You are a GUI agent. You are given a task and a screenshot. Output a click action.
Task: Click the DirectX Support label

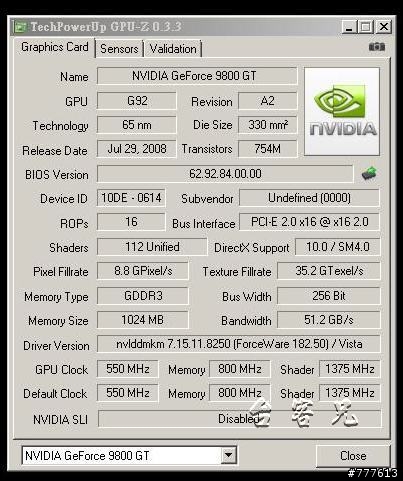click(x=252, y=248)
